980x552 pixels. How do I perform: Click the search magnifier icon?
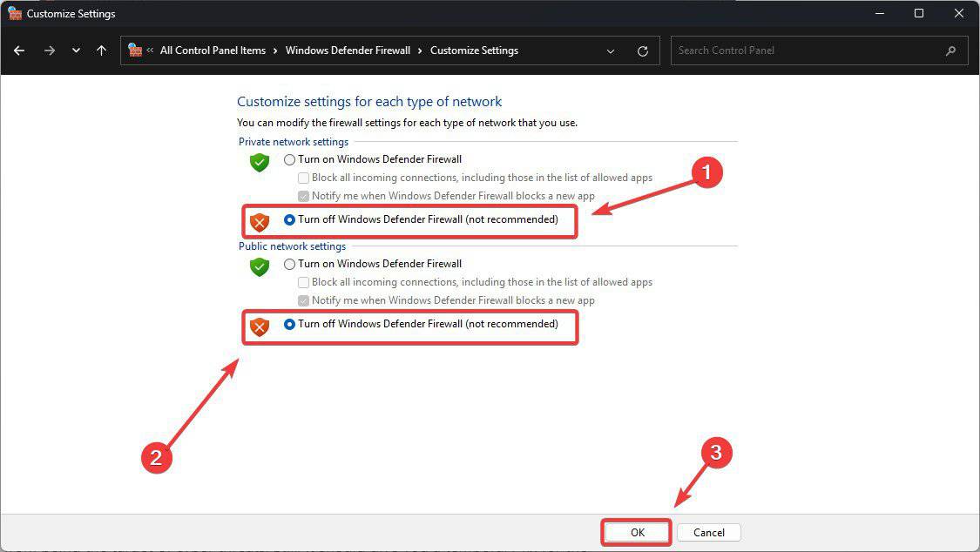950,50
